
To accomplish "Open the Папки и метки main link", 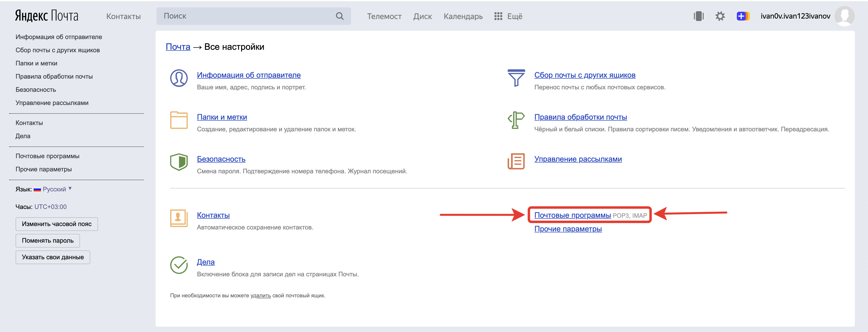I will point(222,117).
